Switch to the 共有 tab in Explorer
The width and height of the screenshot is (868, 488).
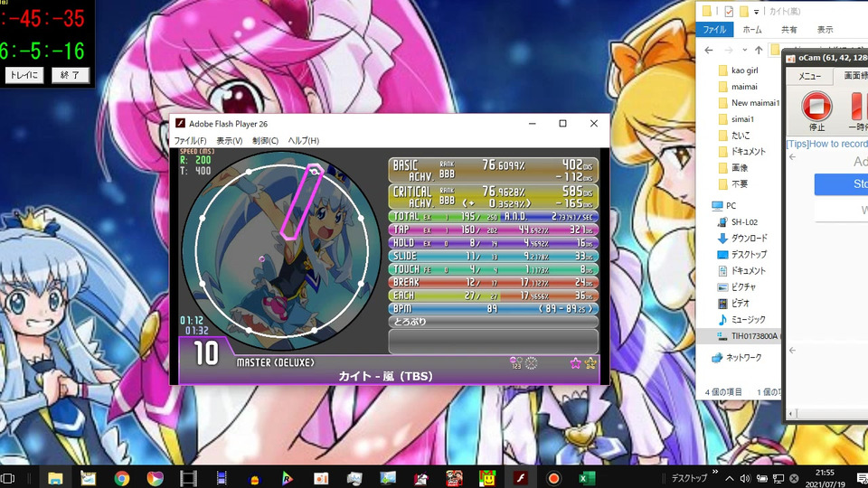click(x=788, y=29)
